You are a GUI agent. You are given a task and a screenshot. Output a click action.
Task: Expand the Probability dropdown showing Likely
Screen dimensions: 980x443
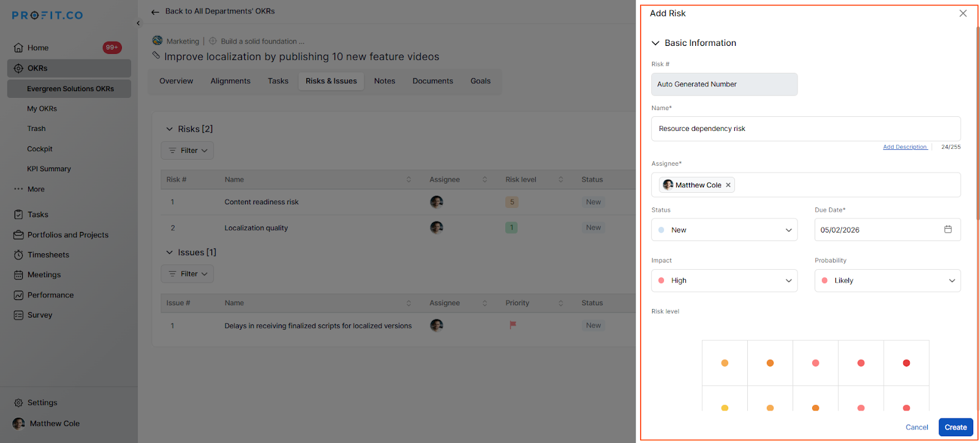point(887,281)
